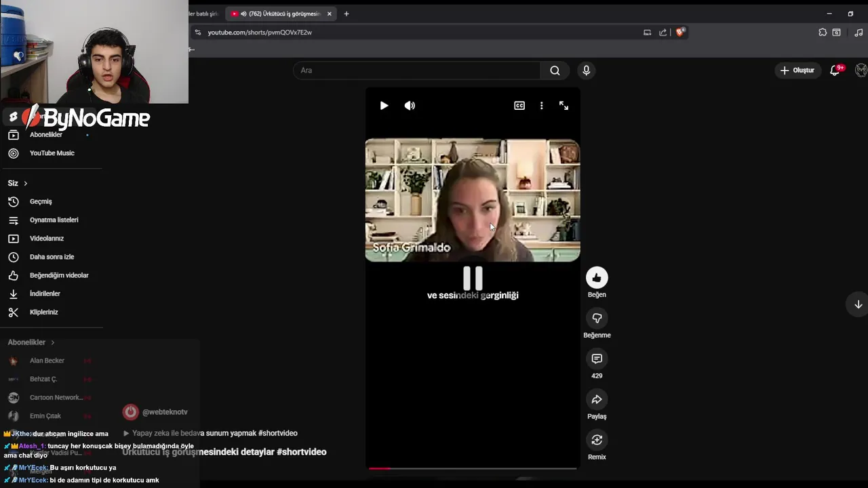This screenshot has height=488, width=868.
Task: Share the Short via Paylaş
Action: pos(597,400)
